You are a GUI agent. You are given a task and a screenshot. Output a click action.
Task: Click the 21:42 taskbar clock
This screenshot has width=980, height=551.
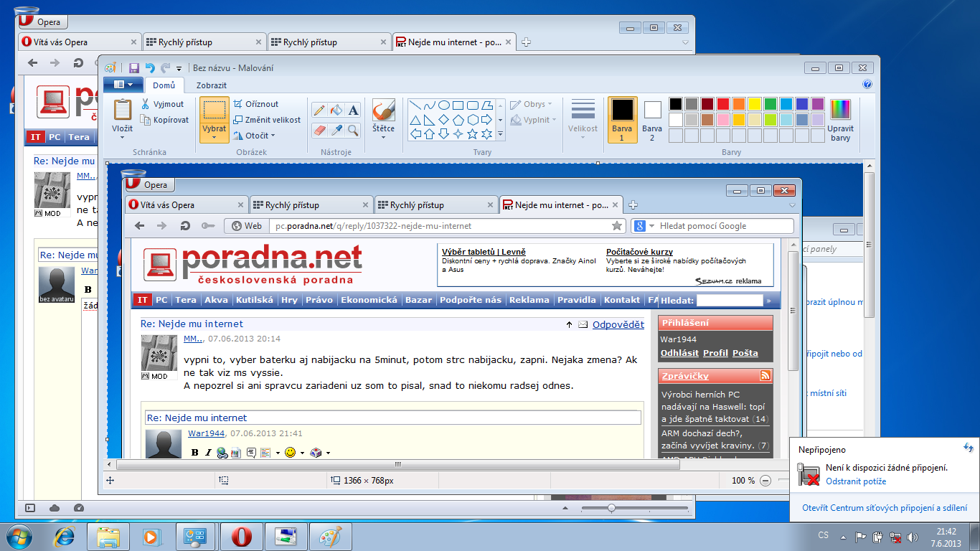[x=946, y=532]
